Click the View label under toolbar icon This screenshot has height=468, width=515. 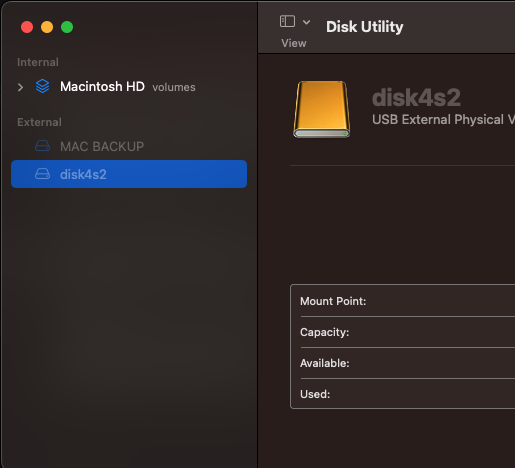[x=294, y=43]
